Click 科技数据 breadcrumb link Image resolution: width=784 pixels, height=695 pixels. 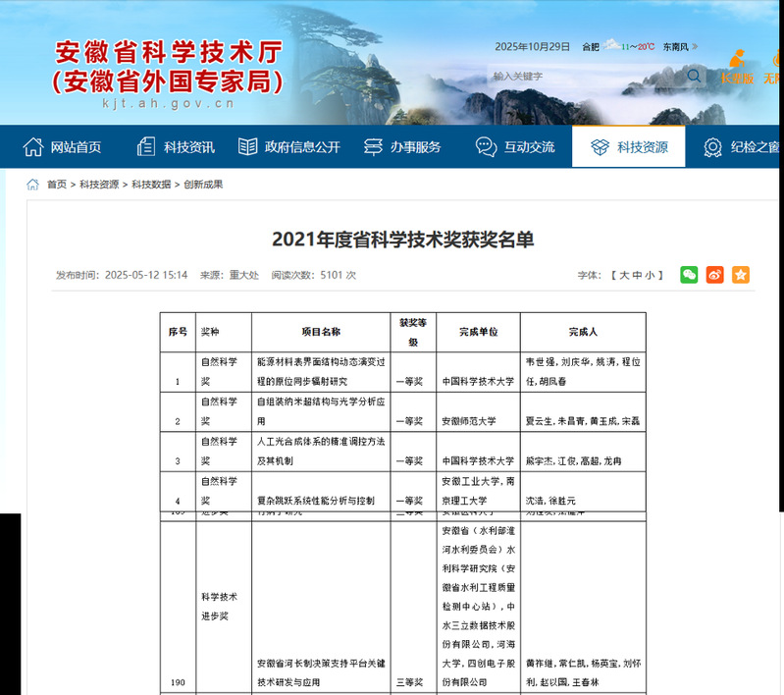pyautogui.click(x=151, y=185)
